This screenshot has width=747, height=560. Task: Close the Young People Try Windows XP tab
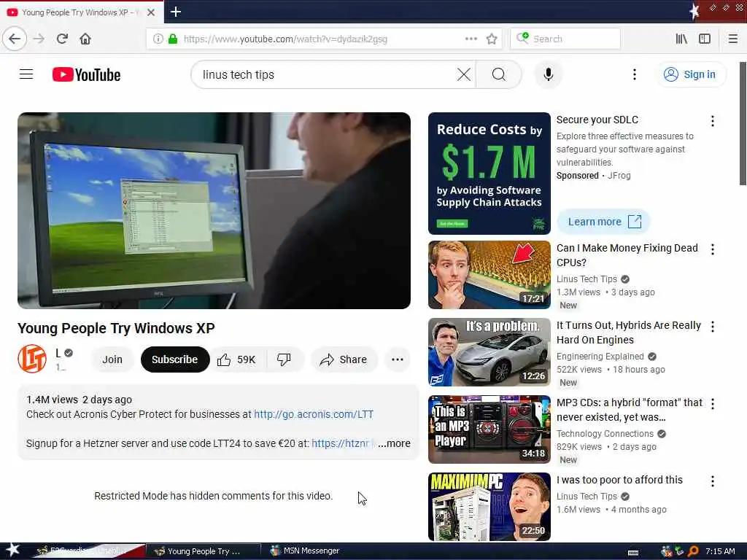point(150,12)
